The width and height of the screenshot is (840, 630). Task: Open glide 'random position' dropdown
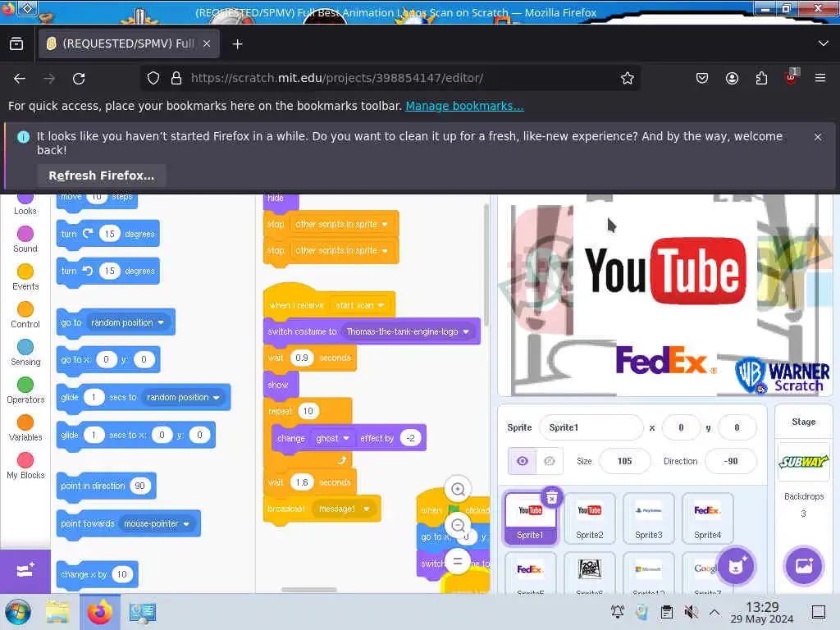tap(183, 398)
